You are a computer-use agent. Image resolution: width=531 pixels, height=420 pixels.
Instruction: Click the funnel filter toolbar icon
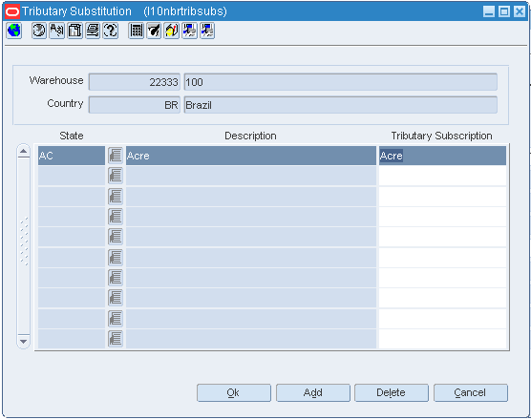click(154, 31)
